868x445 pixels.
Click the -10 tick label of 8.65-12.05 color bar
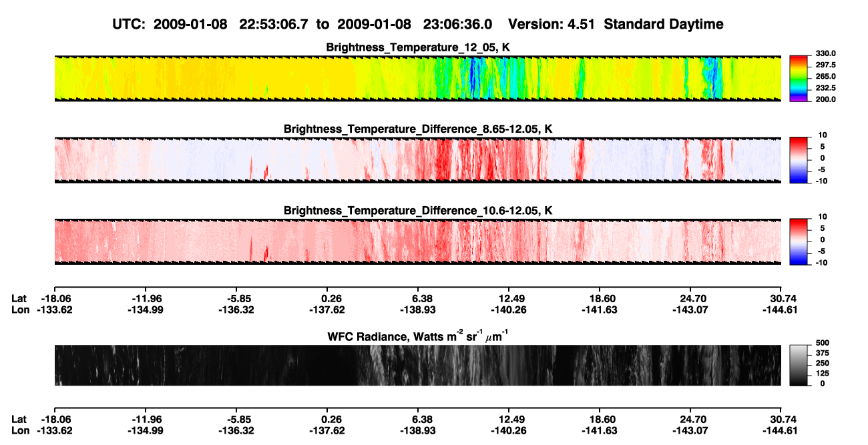point(821,181)
